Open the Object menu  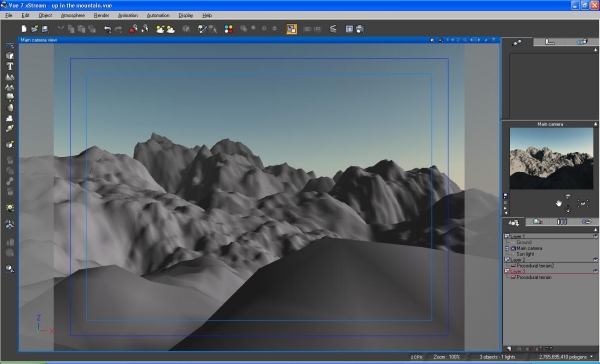(45, 15)
